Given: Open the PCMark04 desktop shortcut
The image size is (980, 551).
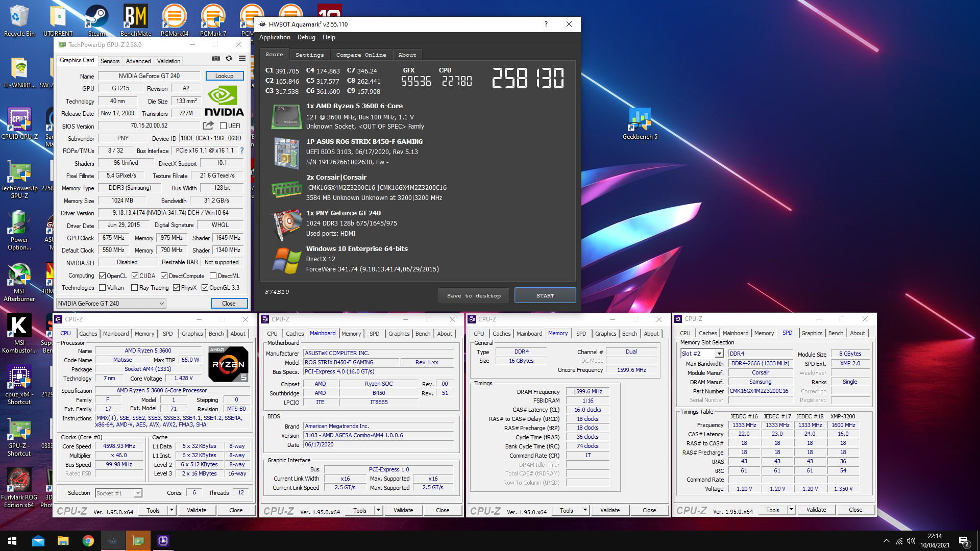Looking at the screenshot, I should coord(175,20).
